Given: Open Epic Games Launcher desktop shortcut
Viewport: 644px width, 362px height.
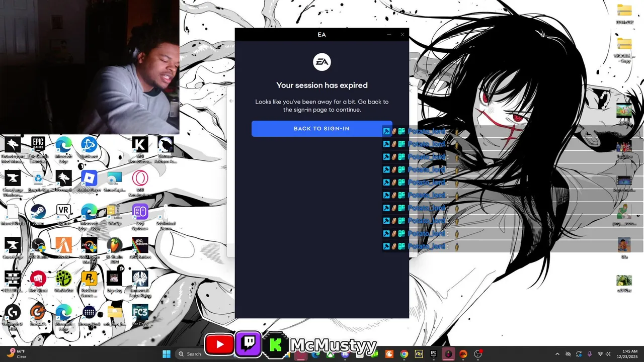Looking at the screenshot, I should coord(38,150).
